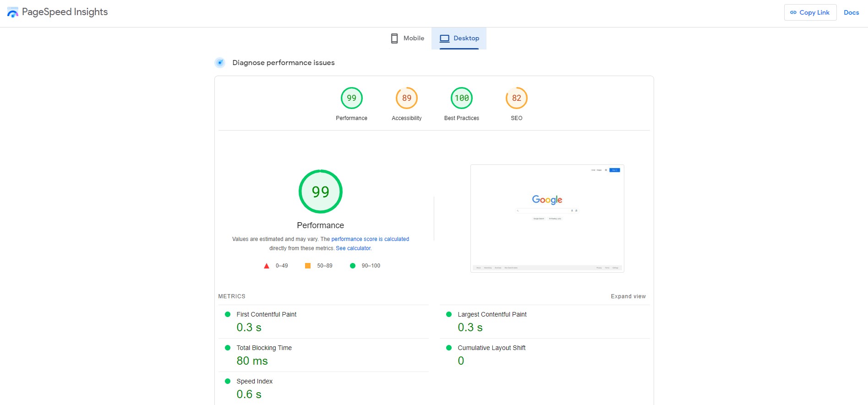This screenshot has height=405, width=868.
Task: Expand the First Contentful Paint metric
Action: coord(266,314)
